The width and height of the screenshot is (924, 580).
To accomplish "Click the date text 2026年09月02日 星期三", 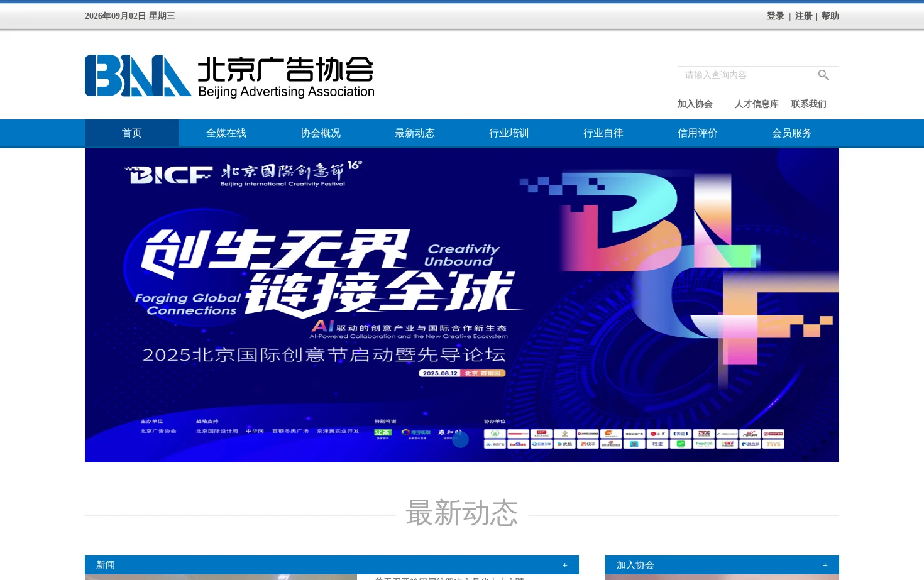I will pos(130,16).
